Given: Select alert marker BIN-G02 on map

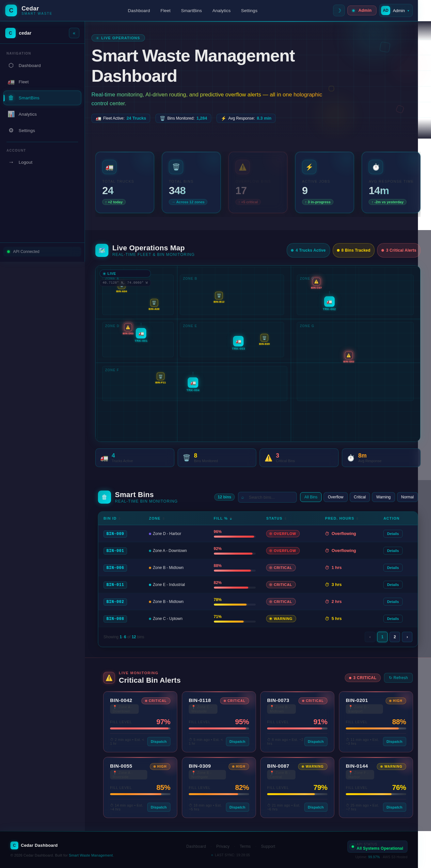Looking at the screenshot, I should [349, 355].
